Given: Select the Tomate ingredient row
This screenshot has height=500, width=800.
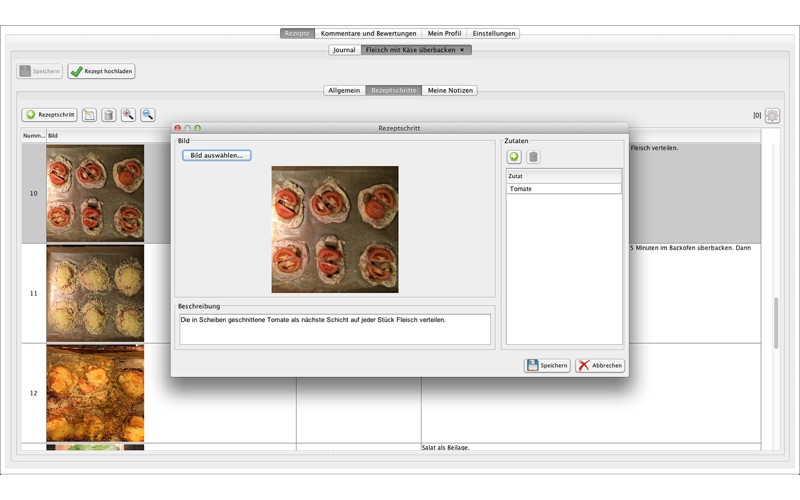Looking at the screenshot, I should pyautogui.click(x=564, y=189).
